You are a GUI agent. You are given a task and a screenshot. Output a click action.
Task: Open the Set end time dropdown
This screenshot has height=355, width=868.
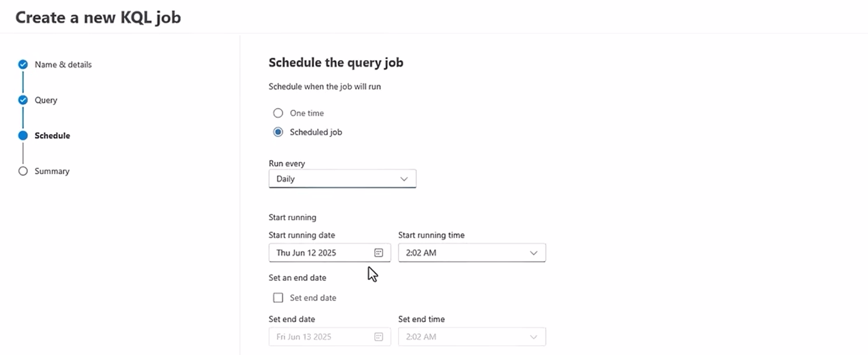pos(472,337)
